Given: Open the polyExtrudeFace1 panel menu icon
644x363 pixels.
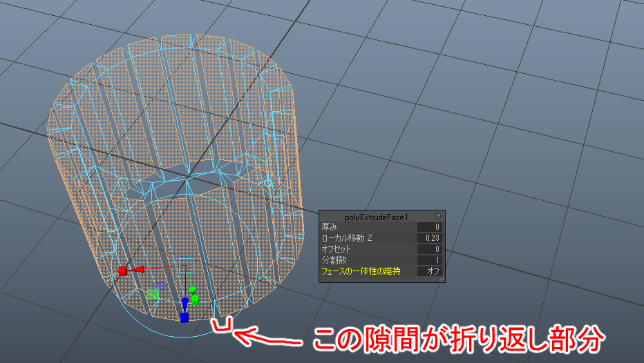Looking at the screenshot, I should [x=438, y=216].
